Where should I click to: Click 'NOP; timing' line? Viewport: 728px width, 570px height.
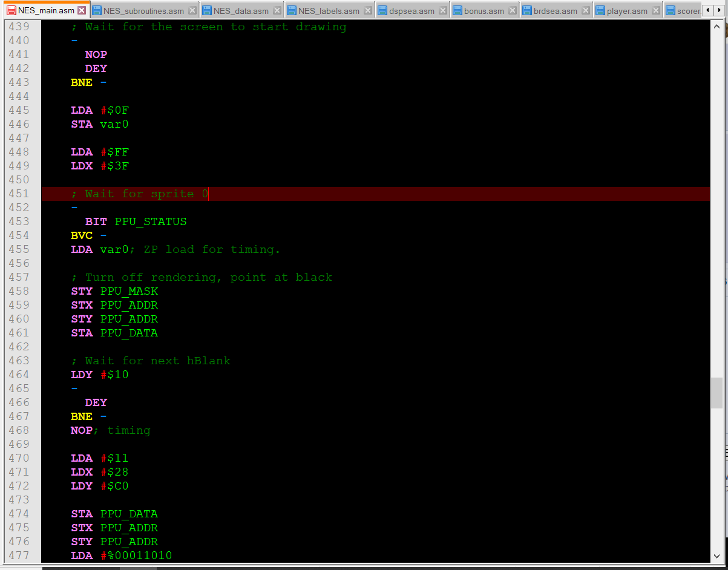111,430
